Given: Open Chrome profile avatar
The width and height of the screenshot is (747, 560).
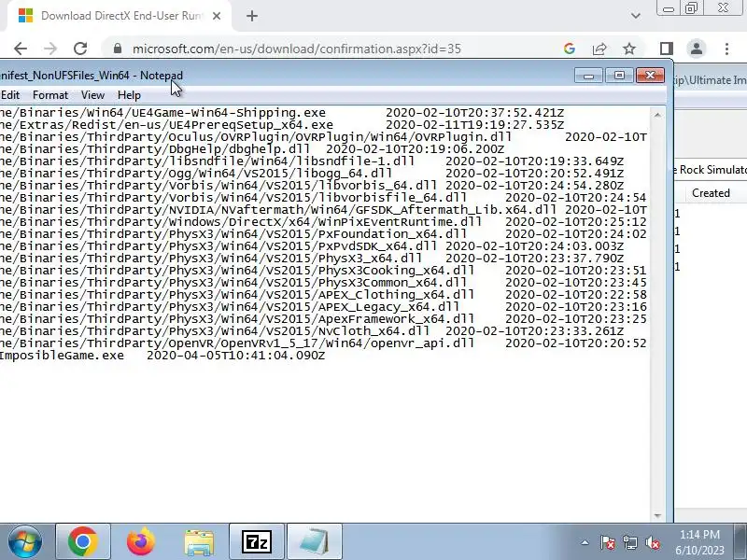Looking at the screenshot, I should coord(697,49).
